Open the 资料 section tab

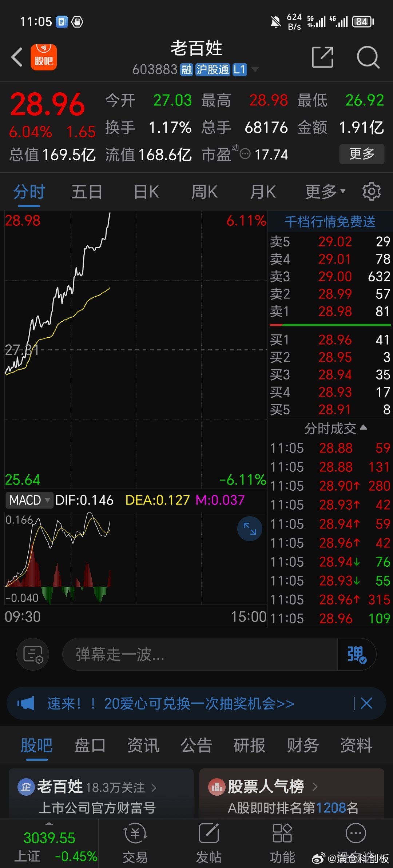[356, 746]
